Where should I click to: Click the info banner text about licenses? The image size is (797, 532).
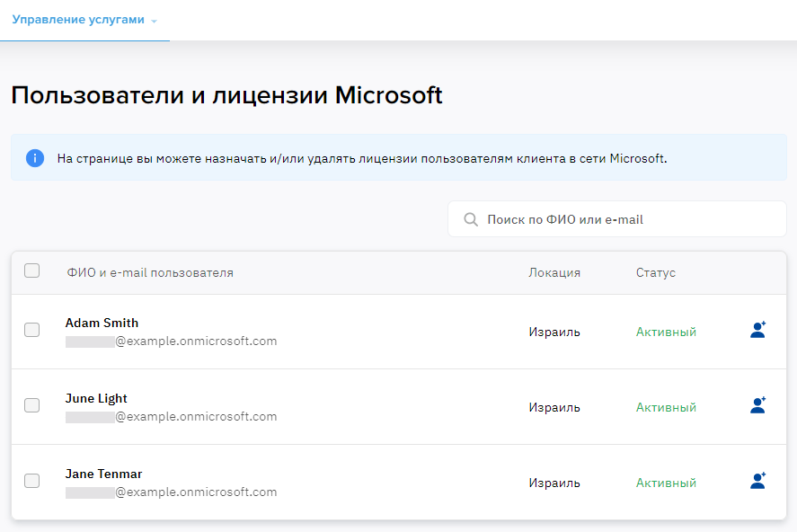[362, 158]
